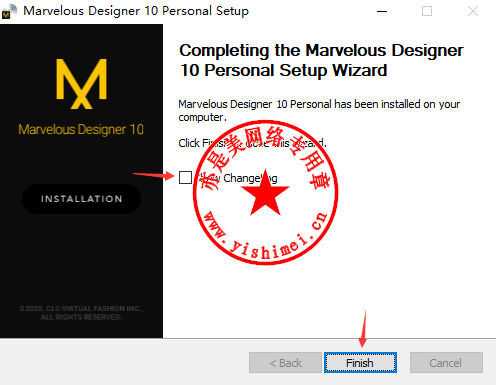Click the CLO Virtual Fashion copyright text
This screenshot has height=385, width=496.
(x=81, y=313)
